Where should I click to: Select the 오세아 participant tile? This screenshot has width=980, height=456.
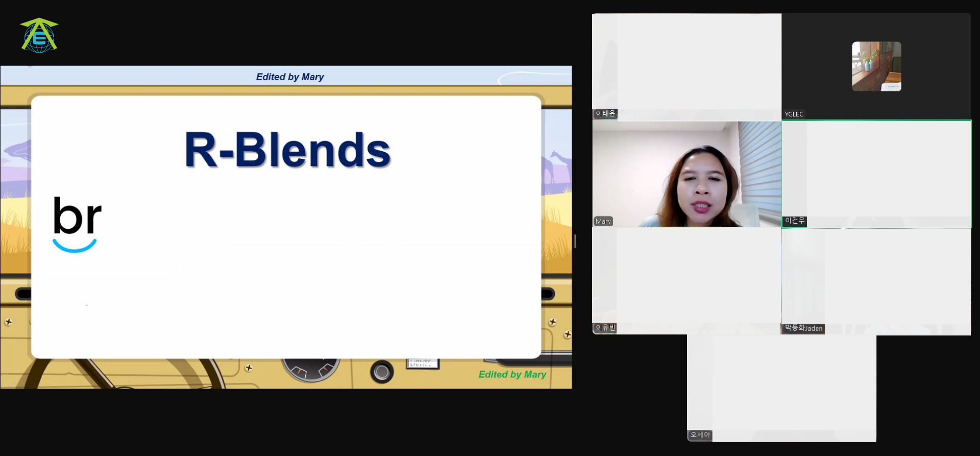(x=781, y=388)
